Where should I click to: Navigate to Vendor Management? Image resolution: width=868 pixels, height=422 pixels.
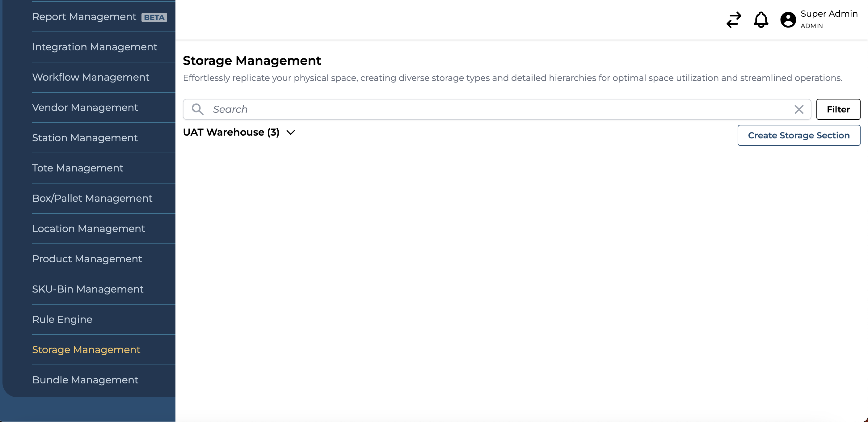tap(85, 108)
